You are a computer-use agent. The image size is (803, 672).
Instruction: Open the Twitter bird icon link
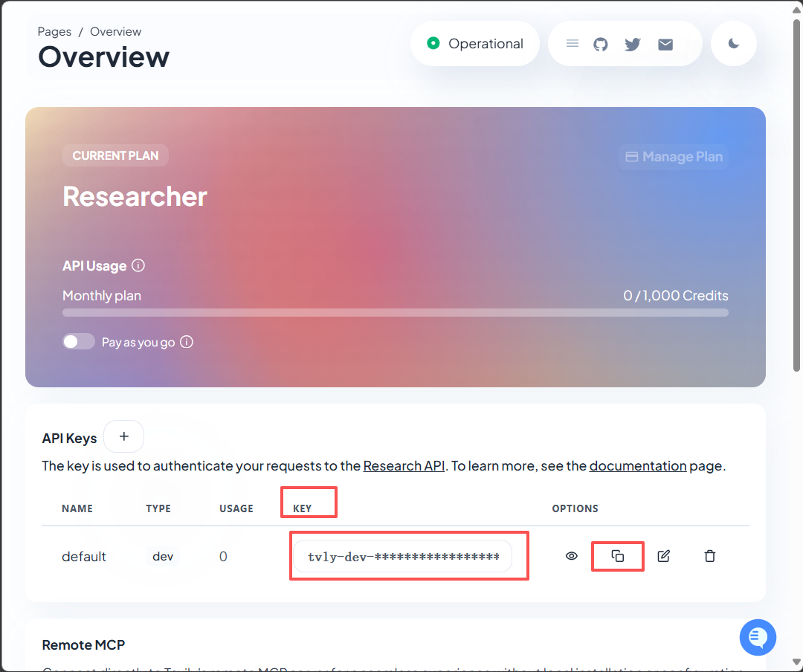(x=633, y=45)
